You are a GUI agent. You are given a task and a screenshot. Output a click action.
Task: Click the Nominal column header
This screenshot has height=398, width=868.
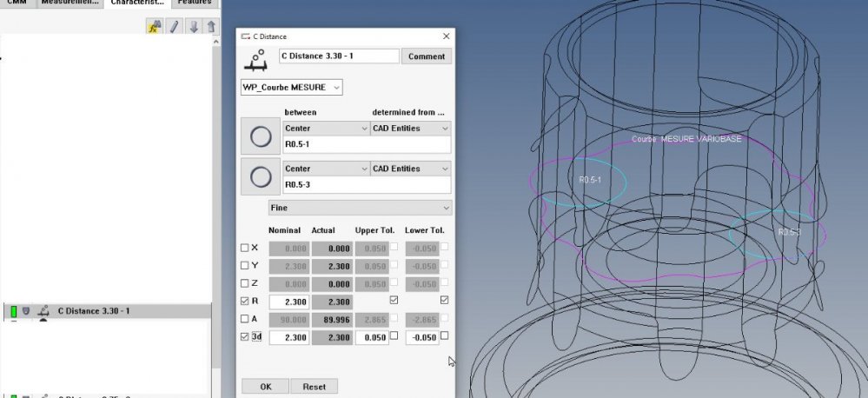[284, 230]
